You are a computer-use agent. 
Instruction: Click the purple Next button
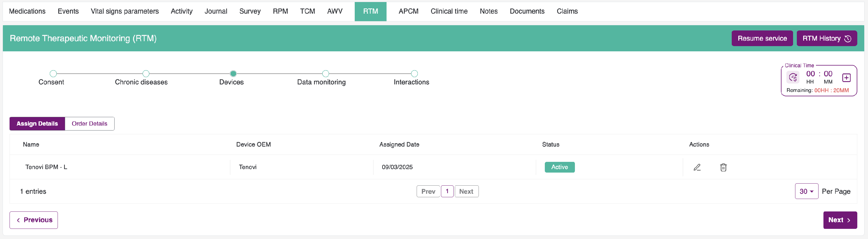click(840, 220)
